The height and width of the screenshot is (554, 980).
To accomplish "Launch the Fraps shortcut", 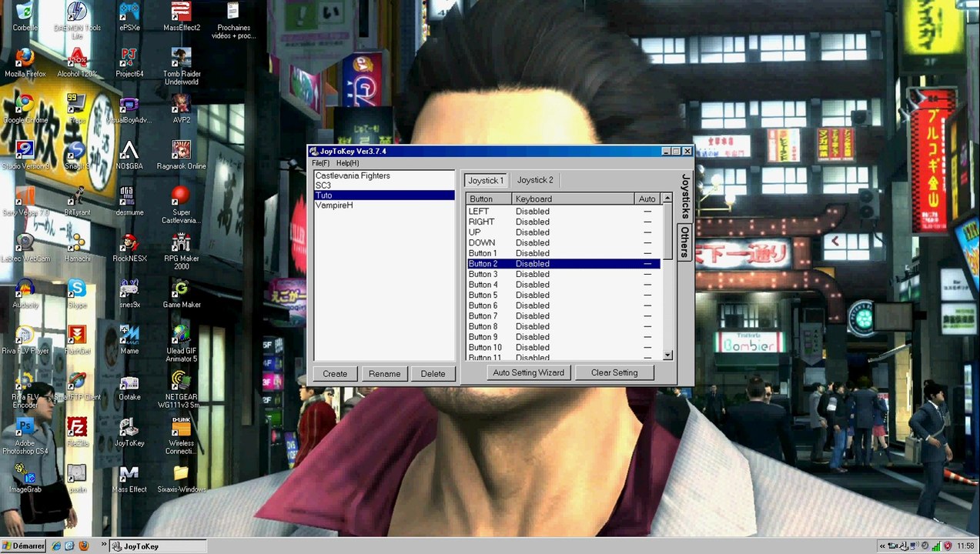I will (77, 108).
